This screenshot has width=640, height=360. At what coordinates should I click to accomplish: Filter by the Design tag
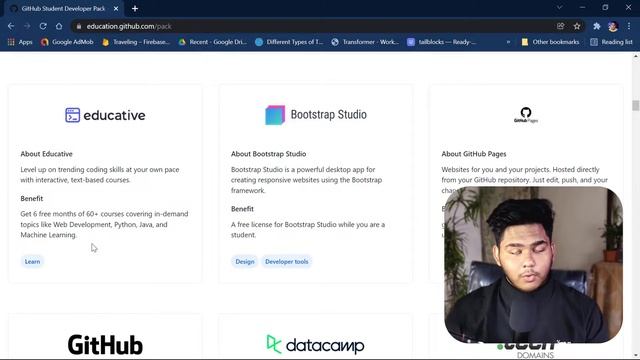point(244,262)
